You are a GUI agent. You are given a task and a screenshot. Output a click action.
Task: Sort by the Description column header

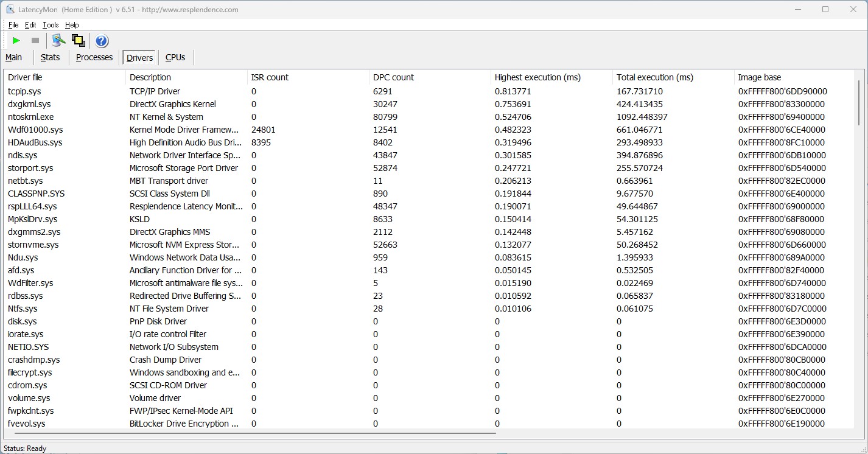tap(186, 77)
